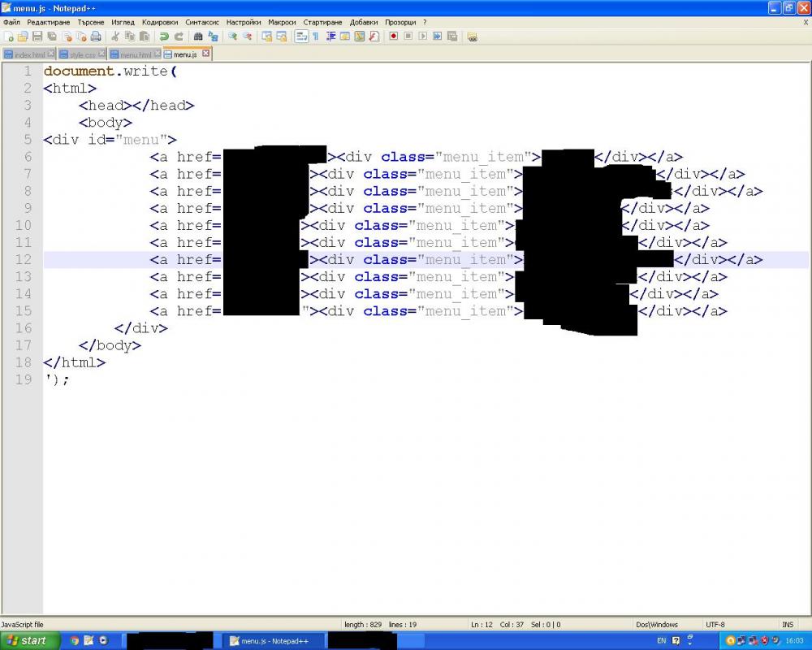The width and height of the screenshot is (812, 650).
Task: Click Run Macro Multiple Times icon
Action: coord(438,37)
